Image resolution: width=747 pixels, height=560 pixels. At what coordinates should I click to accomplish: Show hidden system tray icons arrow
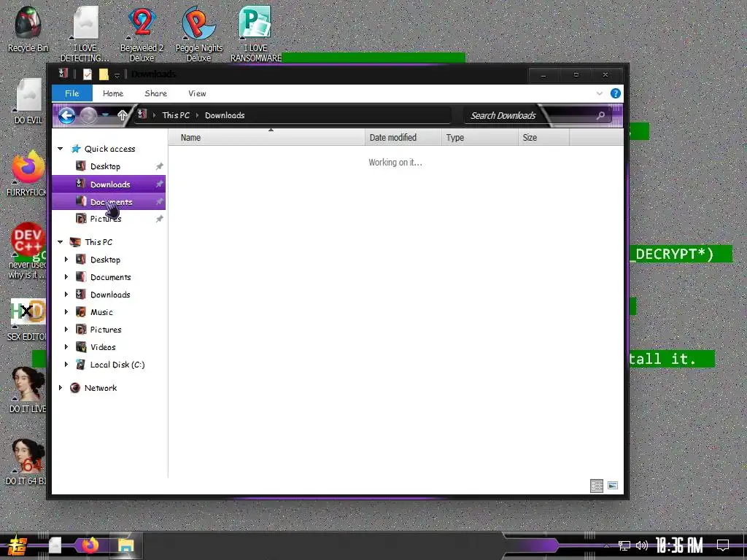[606, 545]
